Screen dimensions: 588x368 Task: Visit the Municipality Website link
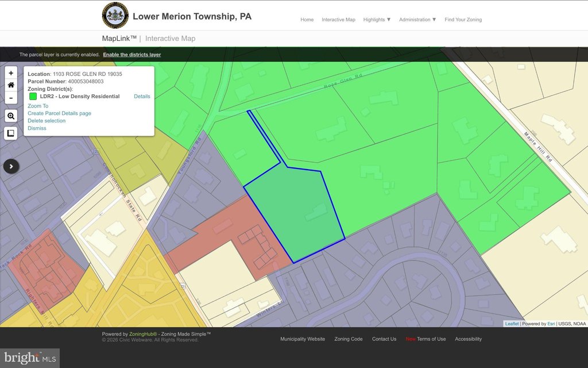[303, 339]
